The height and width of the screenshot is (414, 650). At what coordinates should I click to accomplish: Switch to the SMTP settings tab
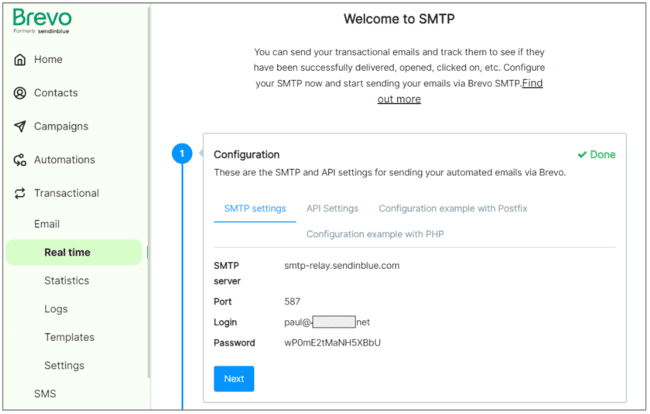pos(255,209)
